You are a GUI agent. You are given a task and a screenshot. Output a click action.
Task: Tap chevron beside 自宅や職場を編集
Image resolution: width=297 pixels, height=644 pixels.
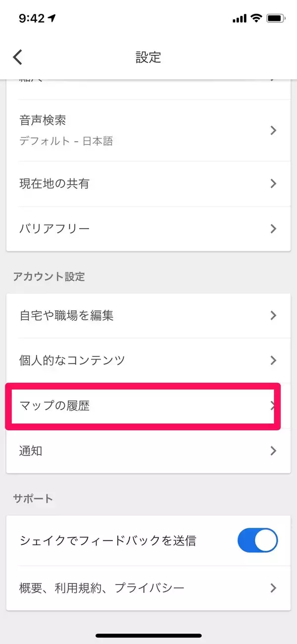point(273,315)
